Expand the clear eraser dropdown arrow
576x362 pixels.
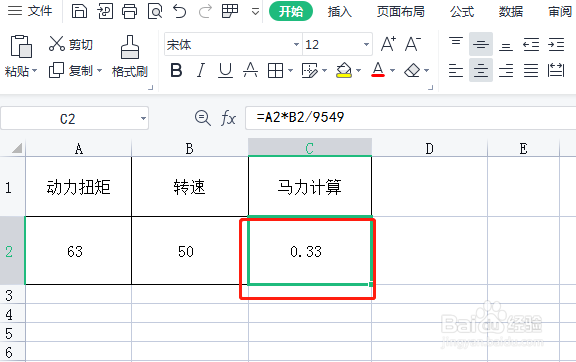pos(426,70)
